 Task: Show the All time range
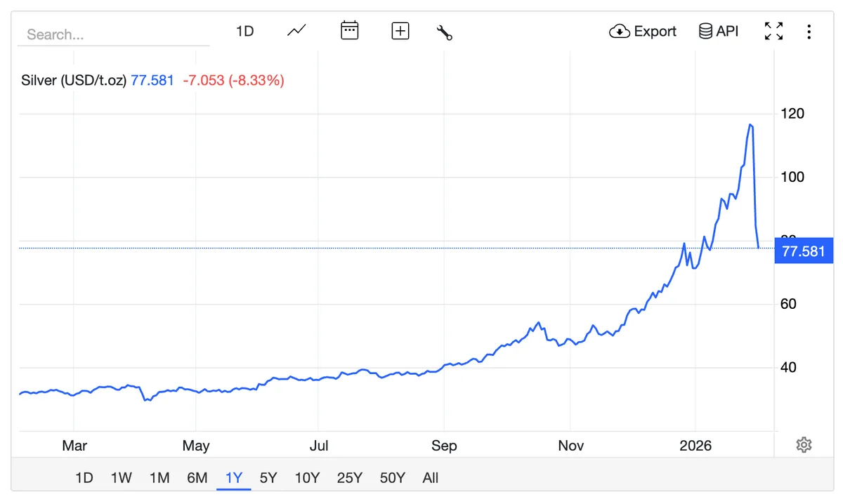point(431,478)
